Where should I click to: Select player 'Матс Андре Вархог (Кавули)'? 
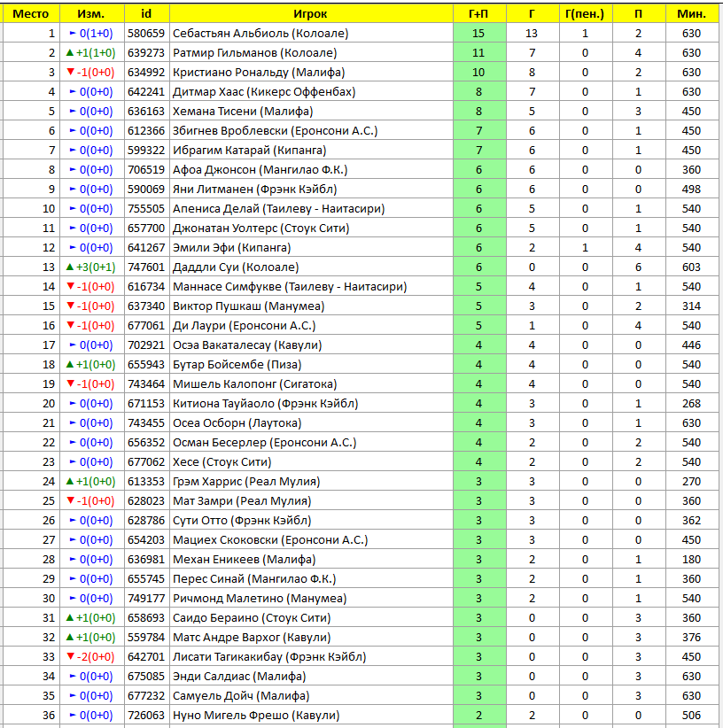point(253,638)
